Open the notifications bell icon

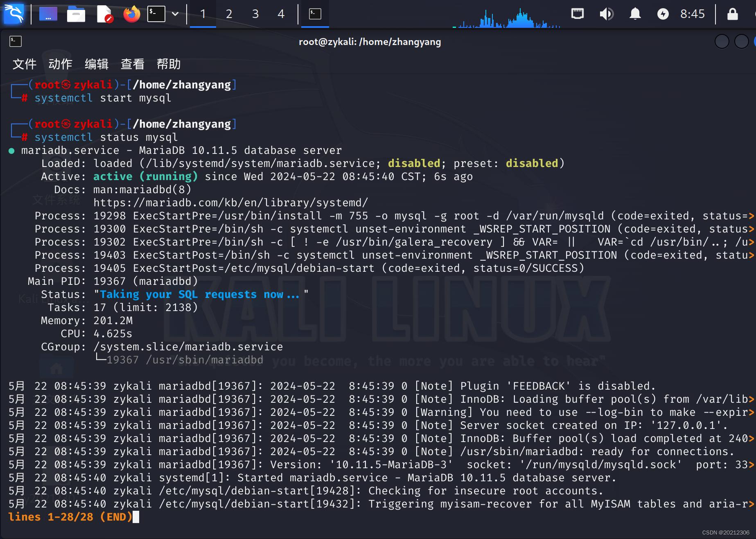(635, 14)
